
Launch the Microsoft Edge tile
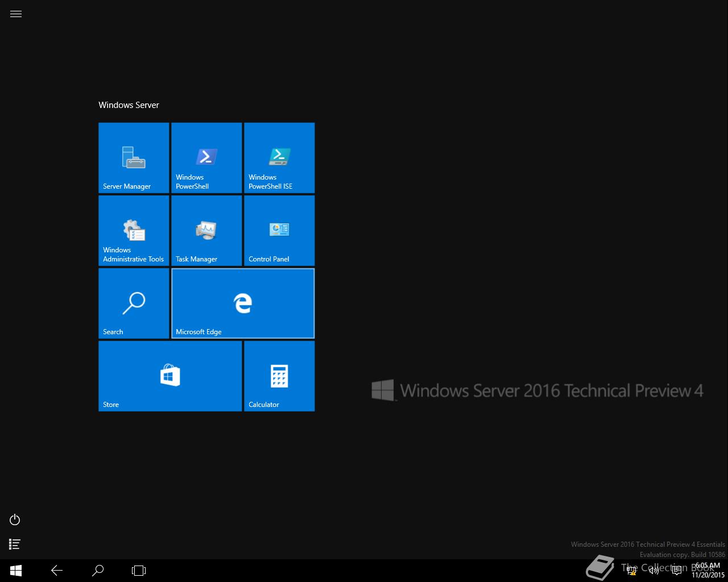[x=243, y=304]
